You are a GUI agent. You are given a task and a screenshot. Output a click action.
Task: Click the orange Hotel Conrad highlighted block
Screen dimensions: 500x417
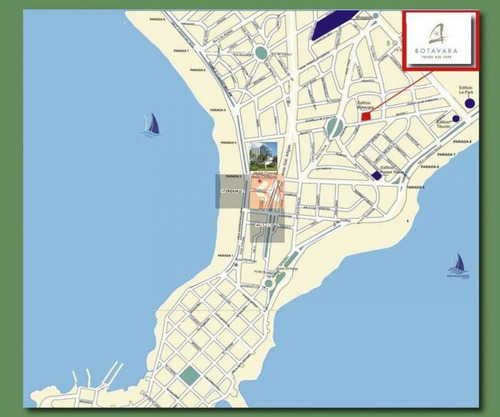pos(267,192)
